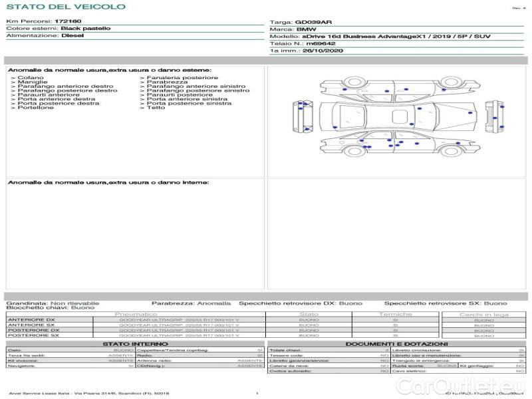Click the STATO DEL VEICOLO heading
Viewport: 532px width, 399px height.
66,7
